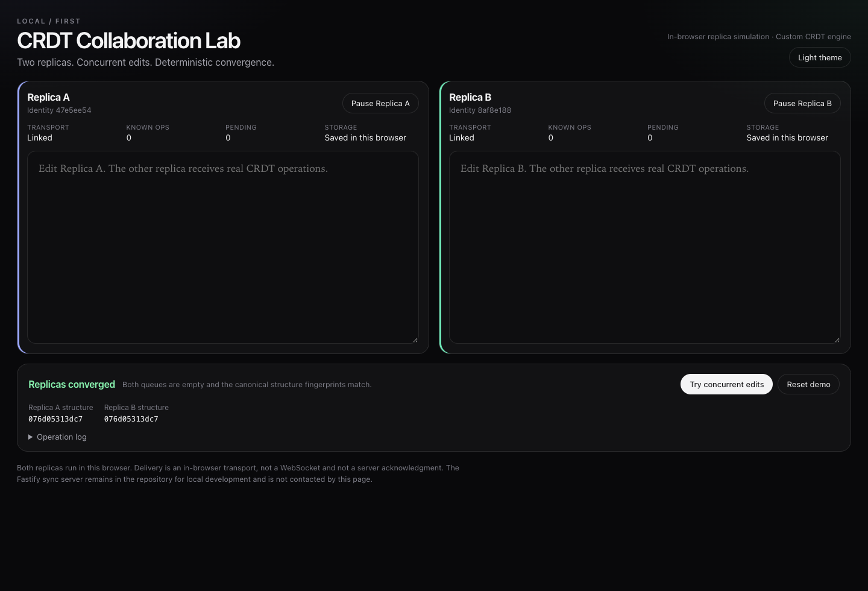868x591 pixels.
Task: Click Replica A Storage value text
Action: [x=365, y=137]
